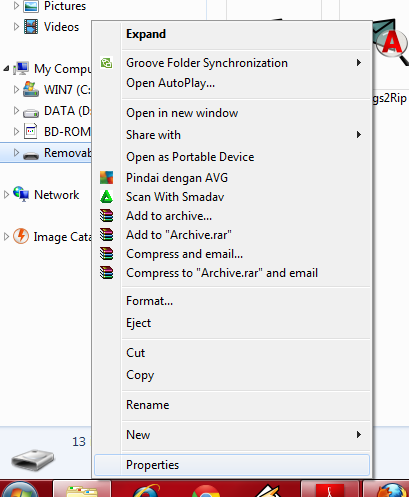The height and width of the screenshot is (497, 409).
Task: Click the Groove Folder Synchronization green icon
Action: pyautogui.click(x=106, y=63)
